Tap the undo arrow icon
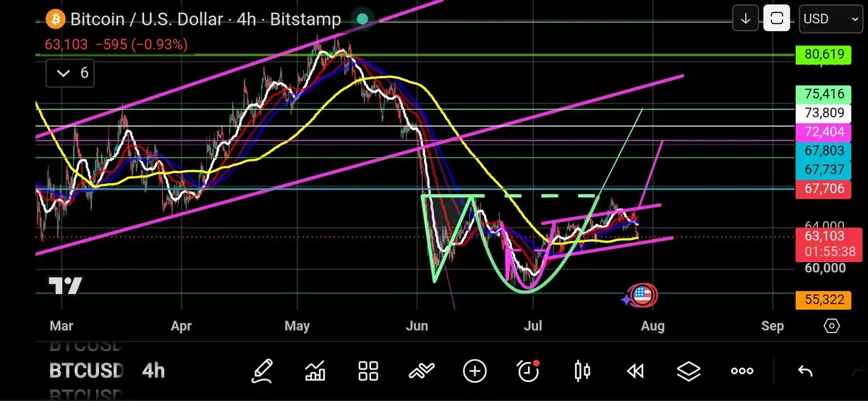 click(x=804, y=371)
